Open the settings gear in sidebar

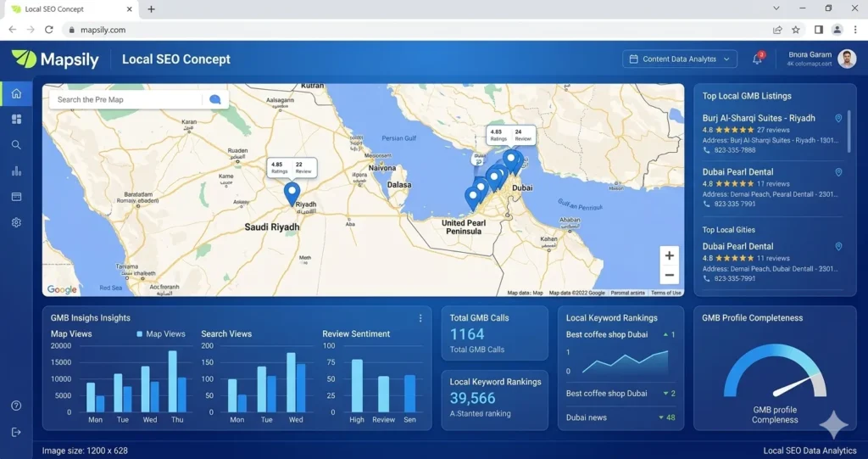tap(17, 222)
